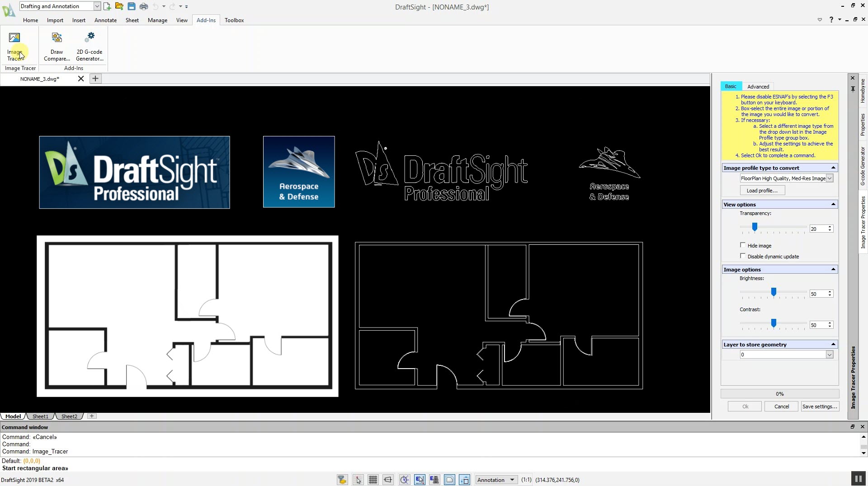Toggle polar tracking in the status bar
Viewport: 868px width, 486px height.
point(404,480)
